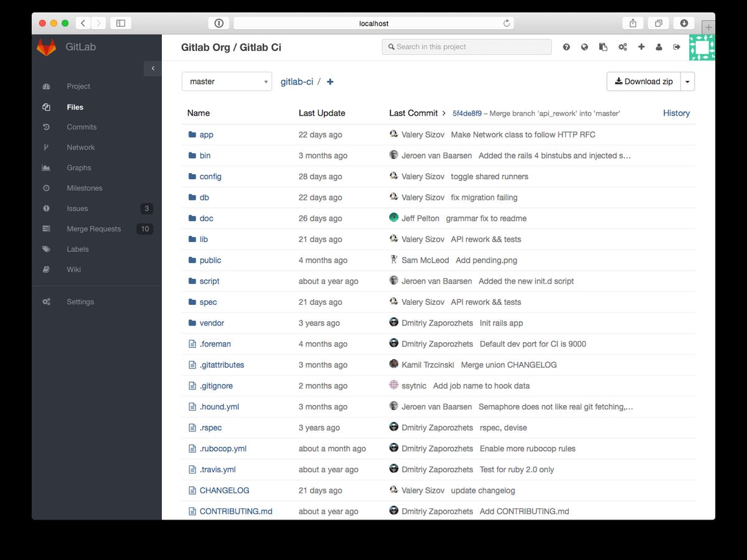Add a new file with the plus beside gitlab-ci
Viewport: 747px width, 560px height.
click(x=330, y=82)
